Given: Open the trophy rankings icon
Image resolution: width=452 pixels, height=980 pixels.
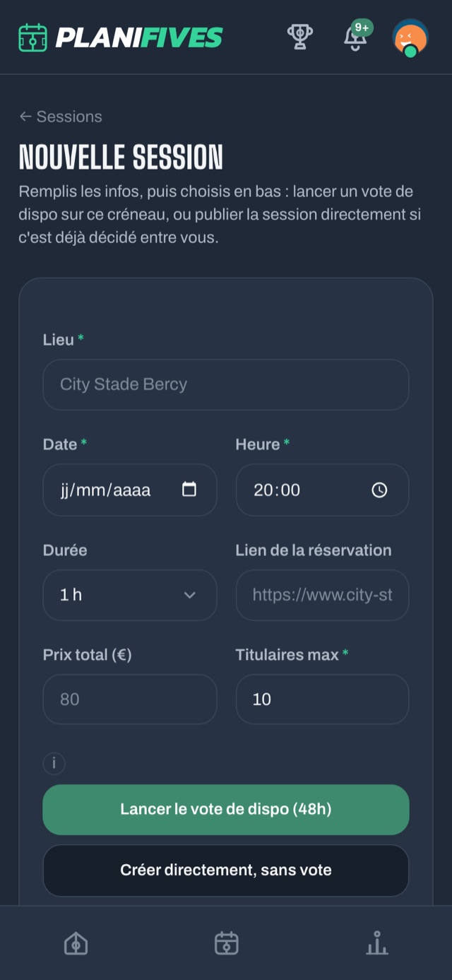Looking at the screenshot, I should pos(300,37).
